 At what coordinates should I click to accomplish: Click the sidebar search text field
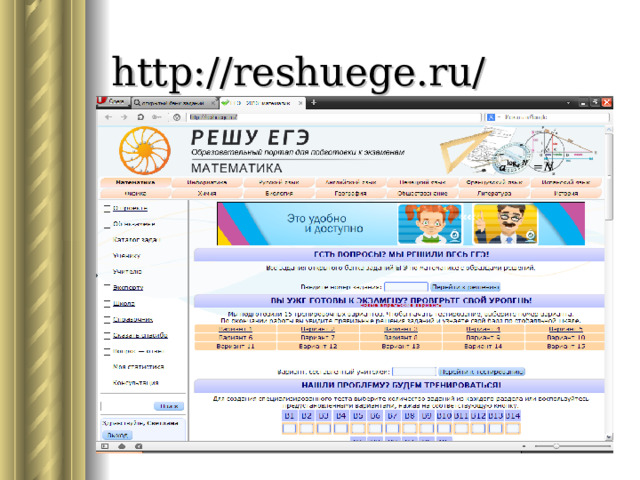[127, 406]
